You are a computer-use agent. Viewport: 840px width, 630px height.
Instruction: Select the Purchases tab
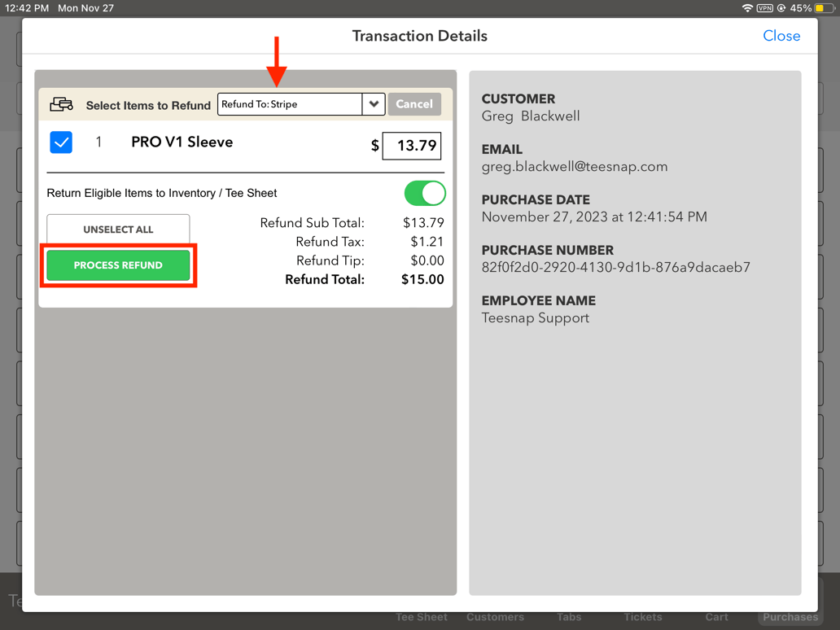pyautogui.click(x=790, y=617)
